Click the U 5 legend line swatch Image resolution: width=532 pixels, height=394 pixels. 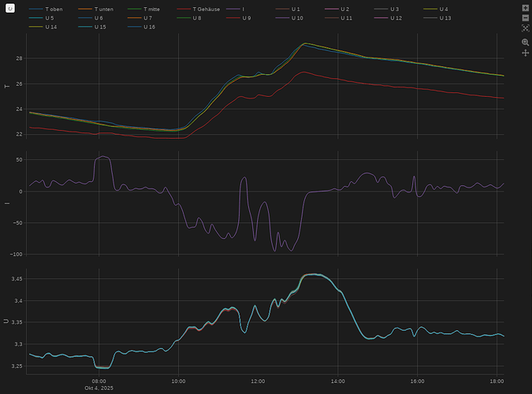35,17
